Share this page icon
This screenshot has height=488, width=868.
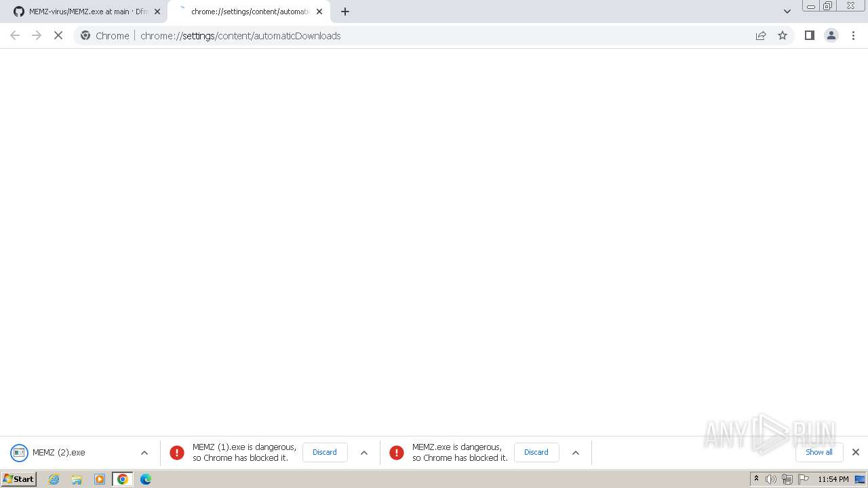pyautogui.click(x=761, y=35)
